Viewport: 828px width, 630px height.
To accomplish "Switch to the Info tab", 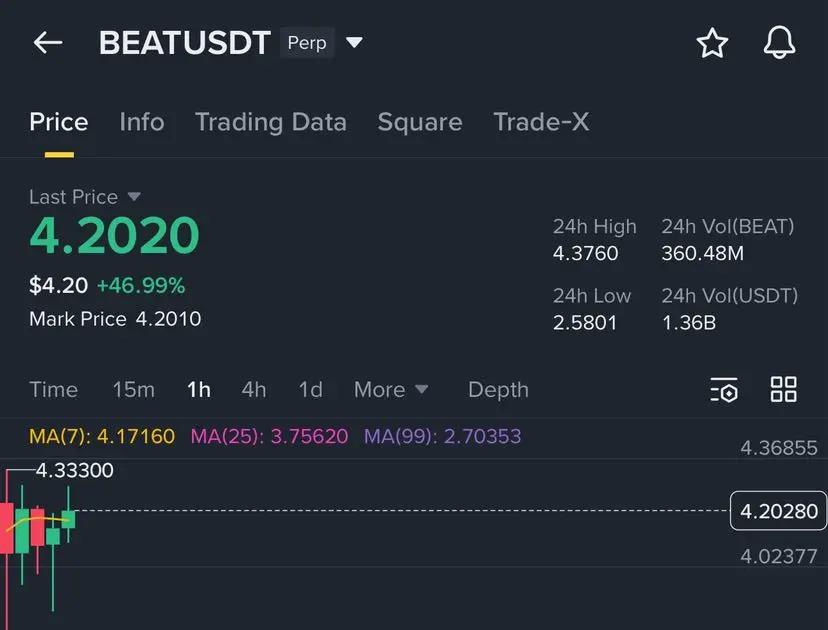I will 141,122.
